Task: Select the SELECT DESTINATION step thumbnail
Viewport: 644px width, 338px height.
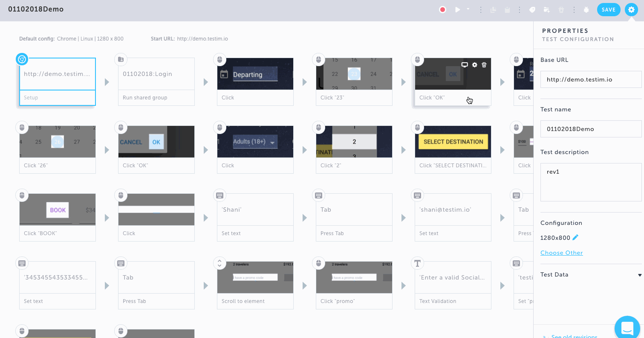Action: click(453, 142)
